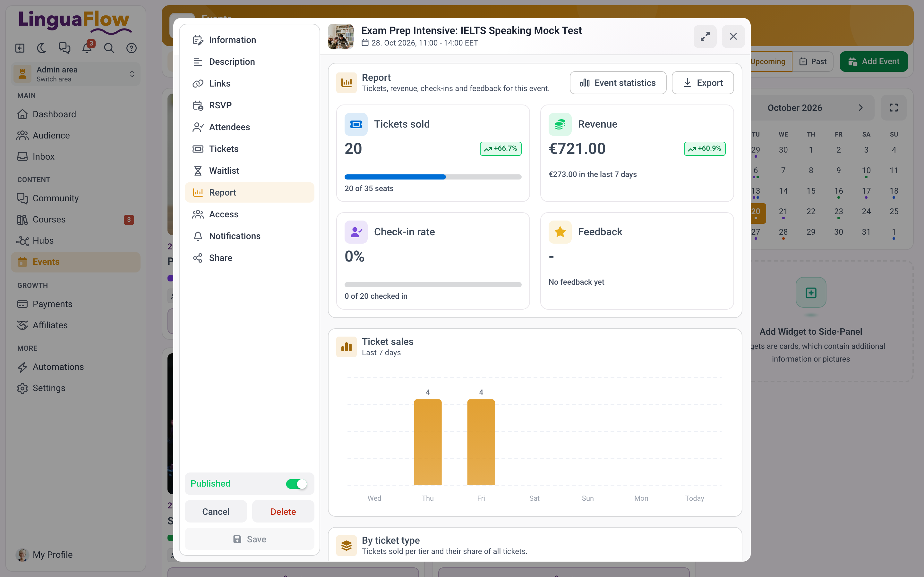Open the help question mark icon
The height and width of the screenshot is (577, 924).
(131, 48)
